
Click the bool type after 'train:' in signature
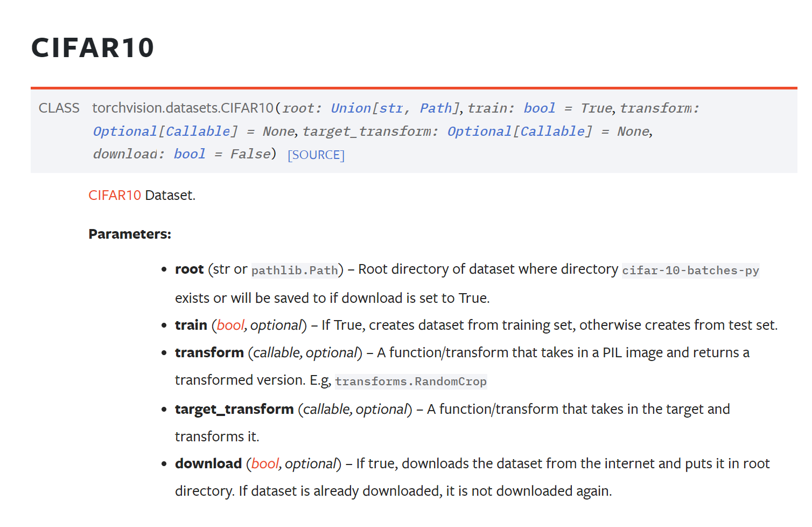540,108
